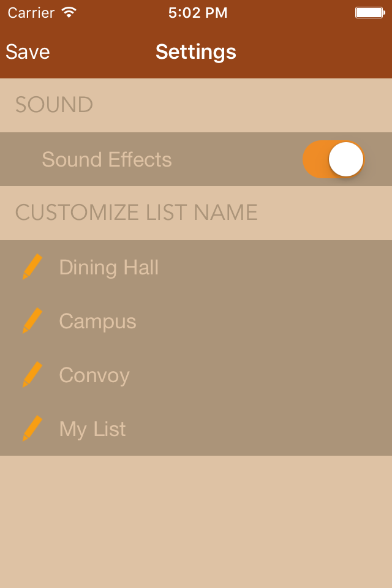
Task: Tap the 5:02 PM clock
Action: (198, 13)
